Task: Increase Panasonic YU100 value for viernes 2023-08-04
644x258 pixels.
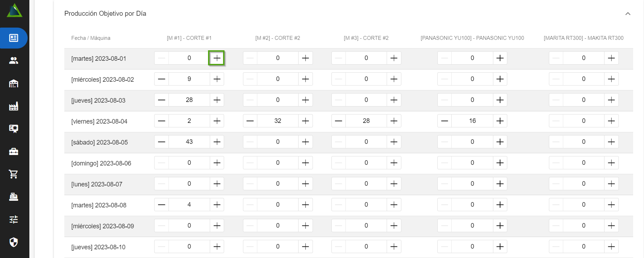Action: 500,121
